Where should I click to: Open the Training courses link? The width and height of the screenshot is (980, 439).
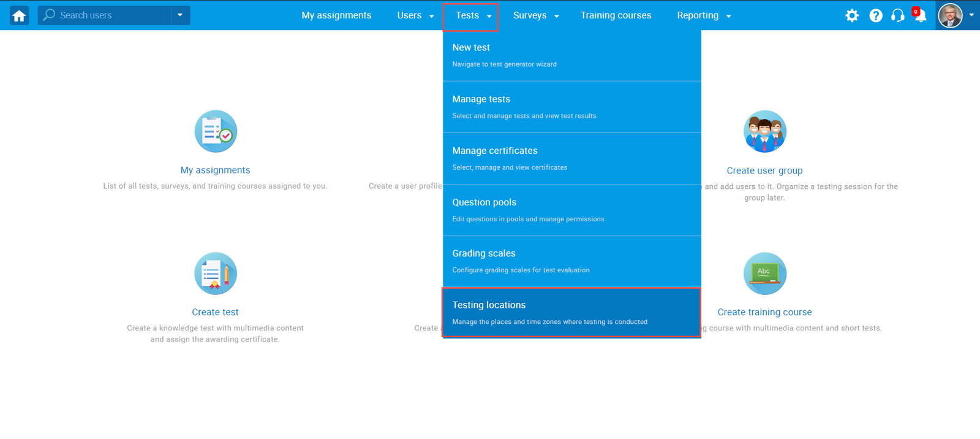click(616, 15)
